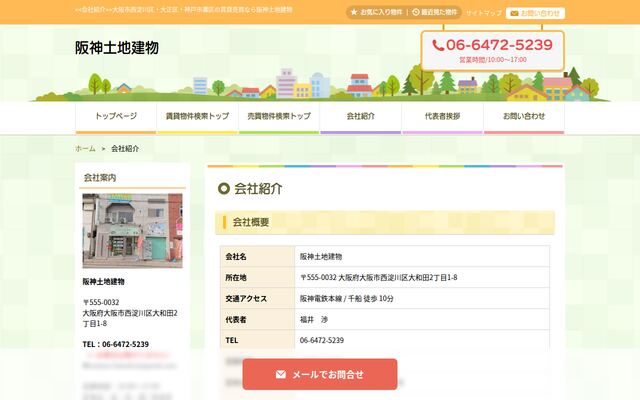The height and width of the screenshot is (400, 640).
Task: Click the circle icon beside 会社紹介 heading
Action: pos(224,189)
